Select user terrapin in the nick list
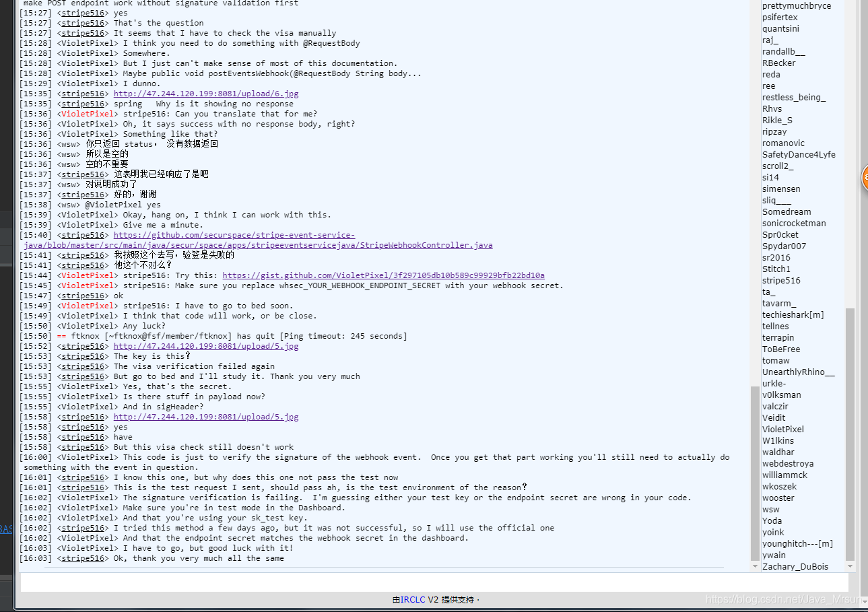 778,338
